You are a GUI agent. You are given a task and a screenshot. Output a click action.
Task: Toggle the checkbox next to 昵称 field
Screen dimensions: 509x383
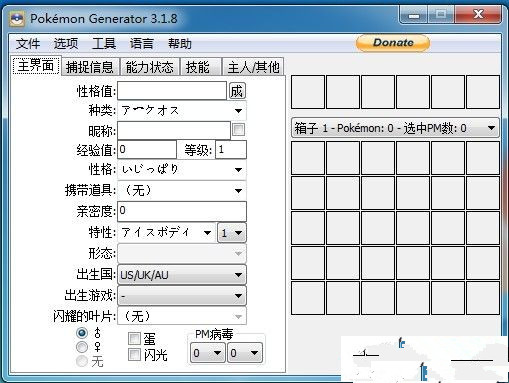[238, 130]
